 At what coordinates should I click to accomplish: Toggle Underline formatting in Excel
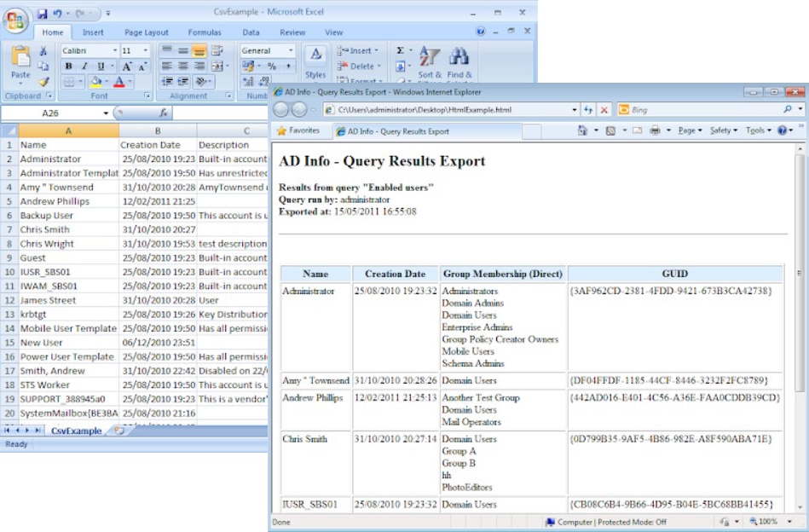point(101,66)
